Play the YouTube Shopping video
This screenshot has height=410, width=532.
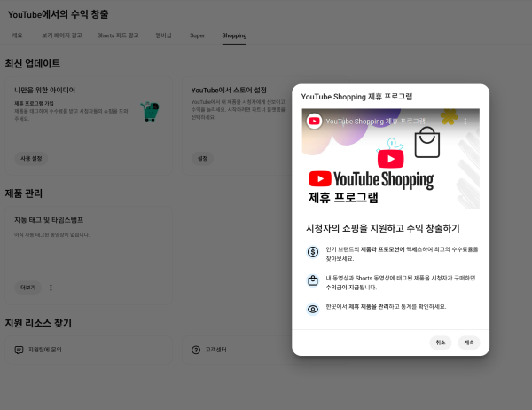point(390,158)
